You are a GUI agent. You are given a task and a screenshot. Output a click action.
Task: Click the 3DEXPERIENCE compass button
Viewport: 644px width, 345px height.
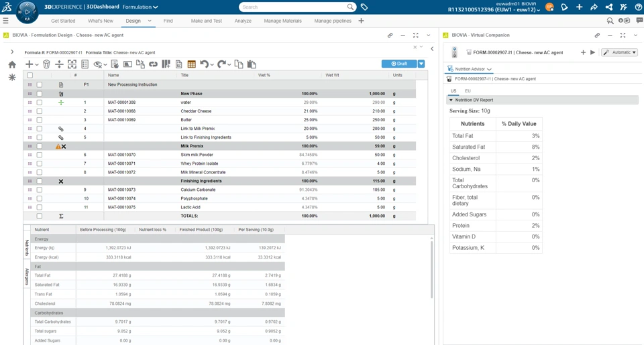pos(27,12)
